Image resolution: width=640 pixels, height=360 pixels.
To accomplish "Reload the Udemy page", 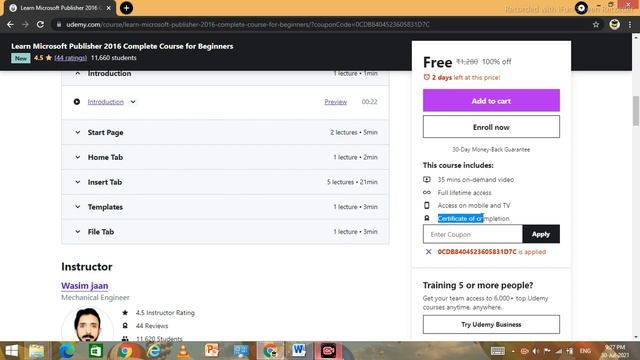I will pos(40,24).
